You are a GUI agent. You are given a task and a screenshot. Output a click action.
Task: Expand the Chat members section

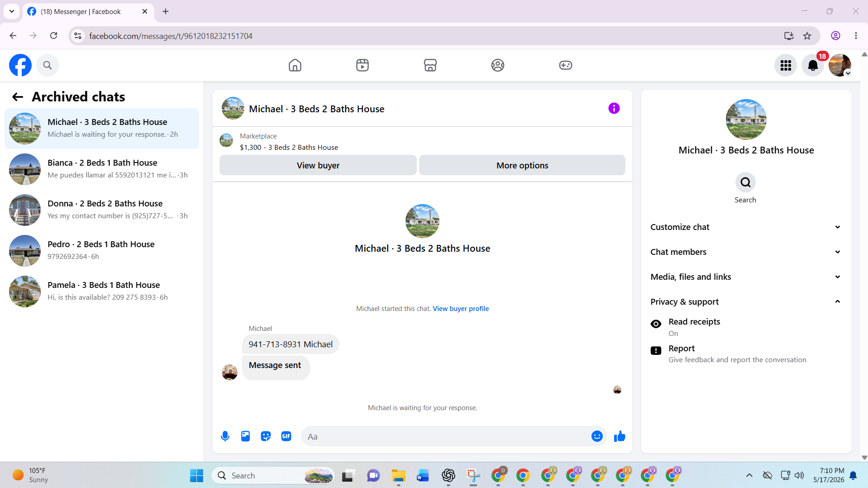[x=746, y=252]
